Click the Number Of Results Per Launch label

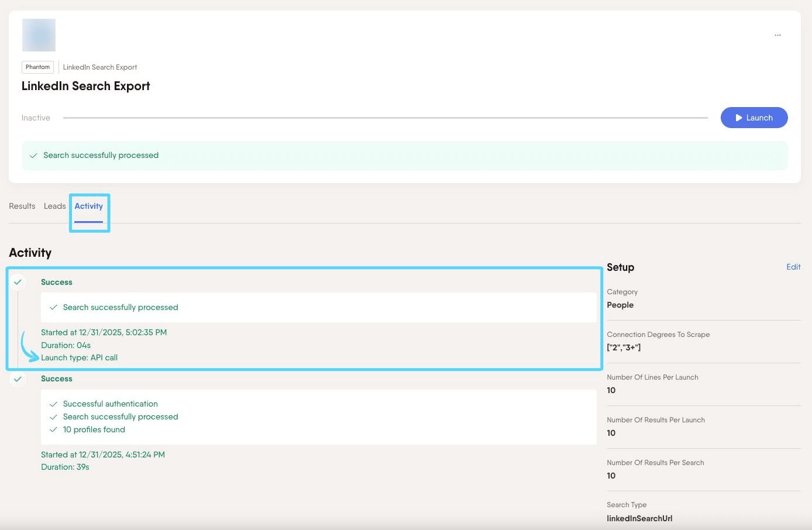pyautogui.click(x=656, y=420)
